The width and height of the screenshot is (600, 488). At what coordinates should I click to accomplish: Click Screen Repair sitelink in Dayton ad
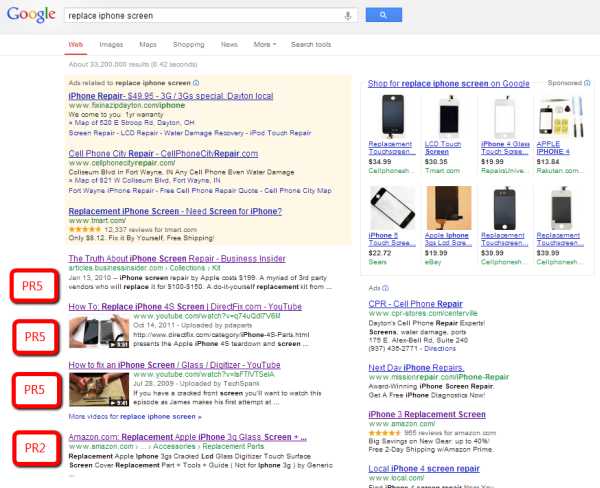(x=91, y=133)
